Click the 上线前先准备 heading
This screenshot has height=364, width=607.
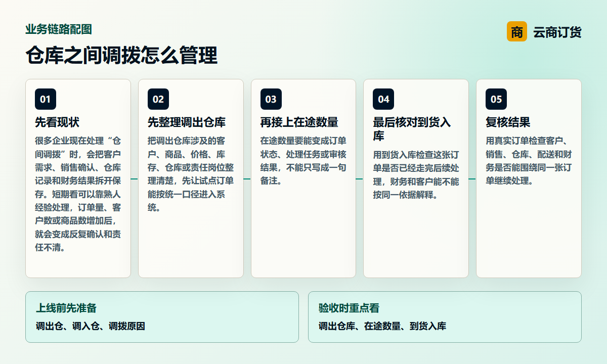click(66, 308)
